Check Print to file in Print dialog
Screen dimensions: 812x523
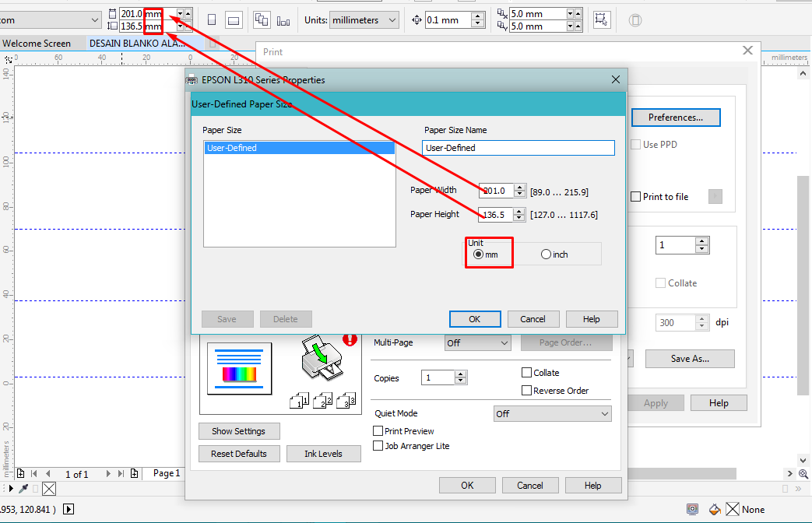pyautogui.click(x=636, y=197)
